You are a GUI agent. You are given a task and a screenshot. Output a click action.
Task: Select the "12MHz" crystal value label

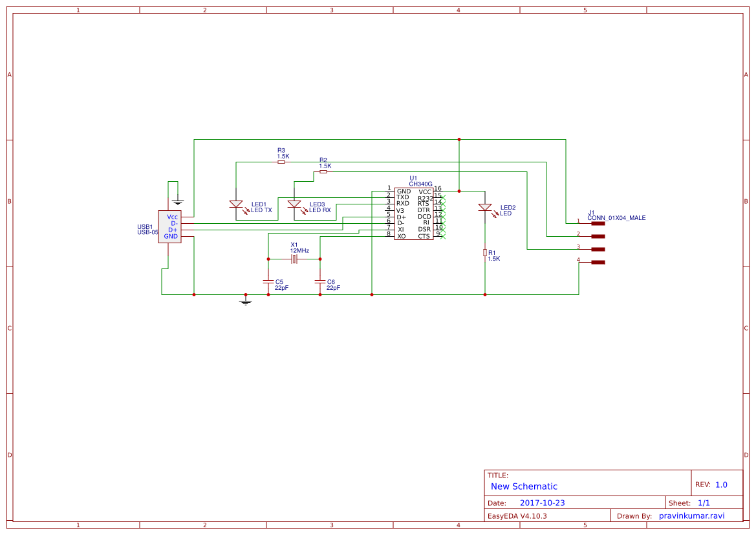pos(299,251)
